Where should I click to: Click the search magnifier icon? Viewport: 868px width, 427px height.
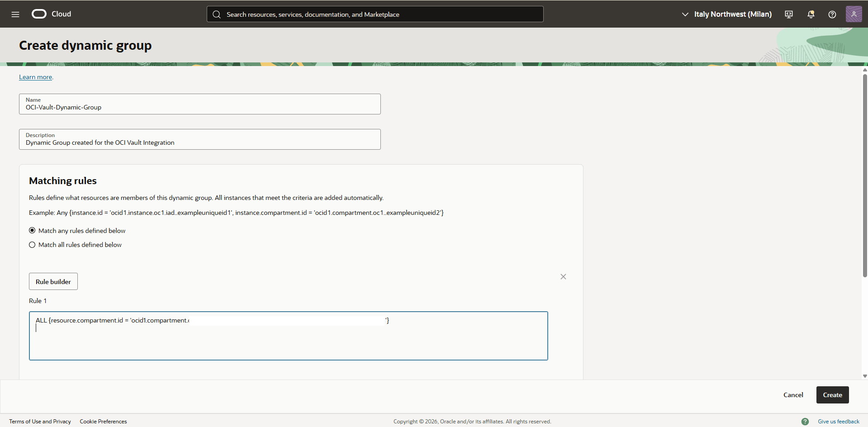(217, 14)
